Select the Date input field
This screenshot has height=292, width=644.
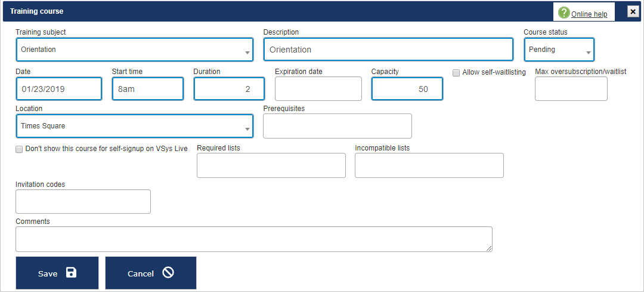(x=58, y=89)
